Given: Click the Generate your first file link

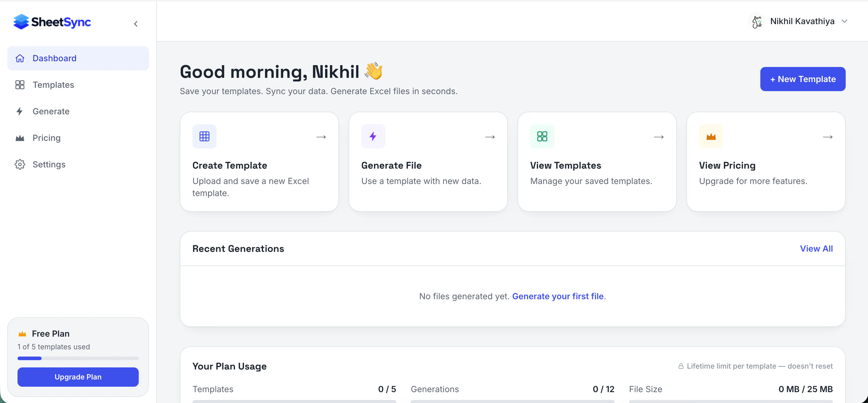Looking at the screenshot, I should [x=558, y=297].
